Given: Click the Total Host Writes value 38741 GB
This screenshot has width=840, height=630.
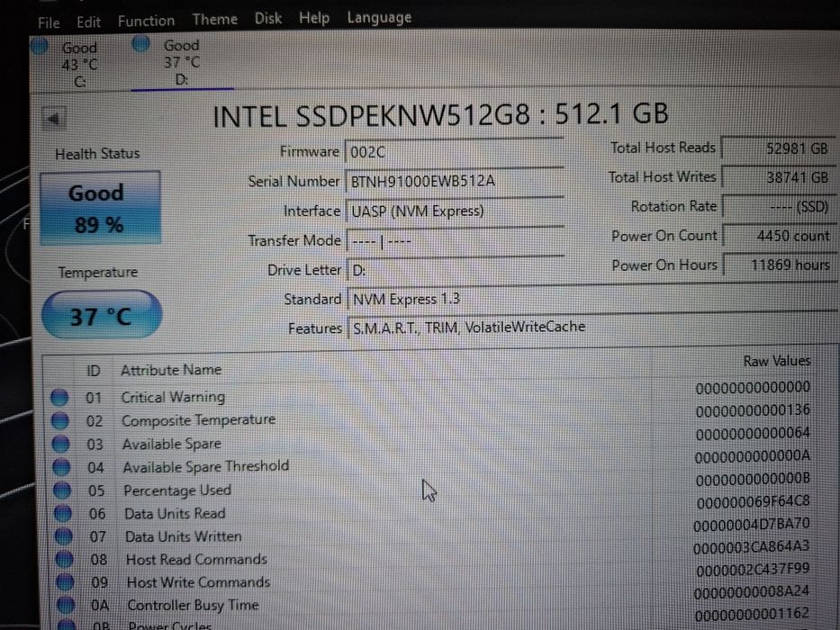Looking at the screenshot, I should [780, 176].
